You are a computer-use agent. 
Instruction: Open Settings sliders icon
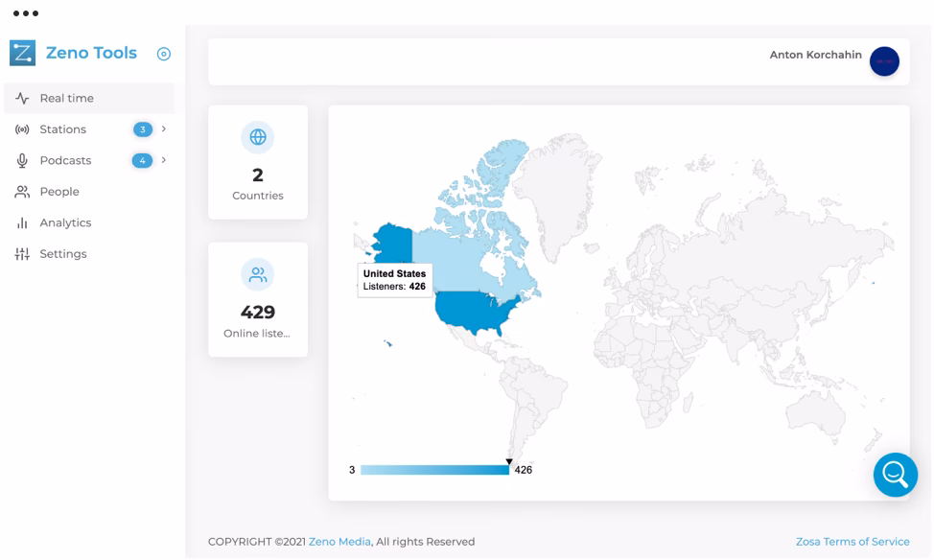coord(22,254)
